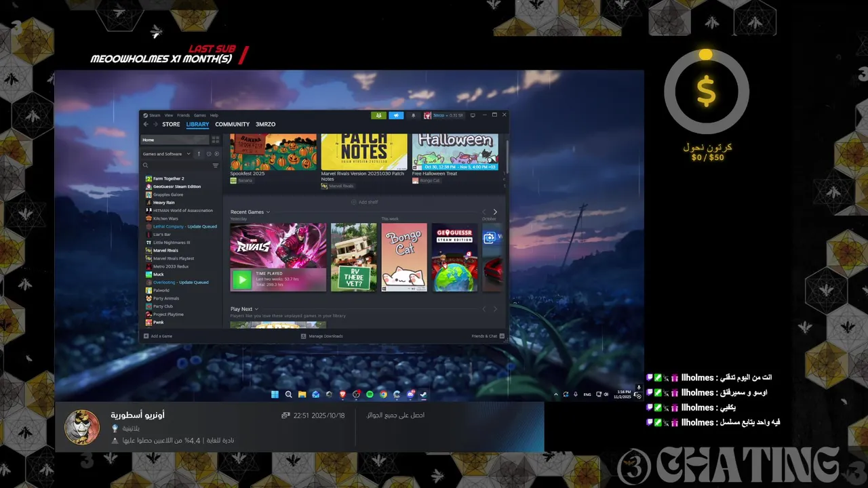Open Discord from the taskbar
Image resolution: width=868 pixels, height=488 pixels.
click(x=410, y=394)
